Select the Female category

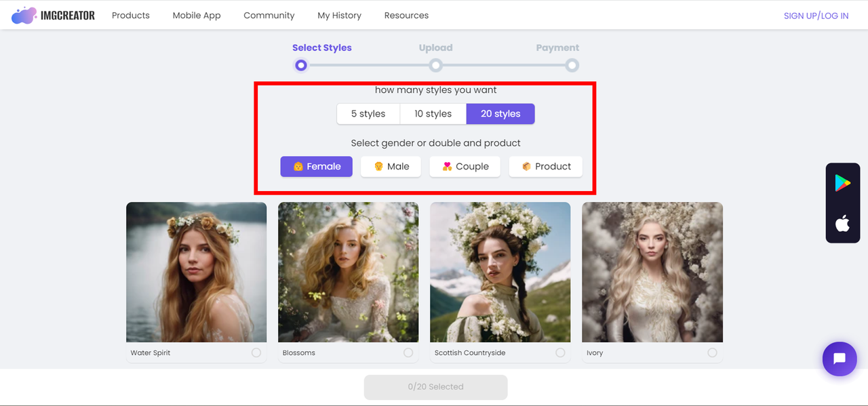(x=317, y=166)
